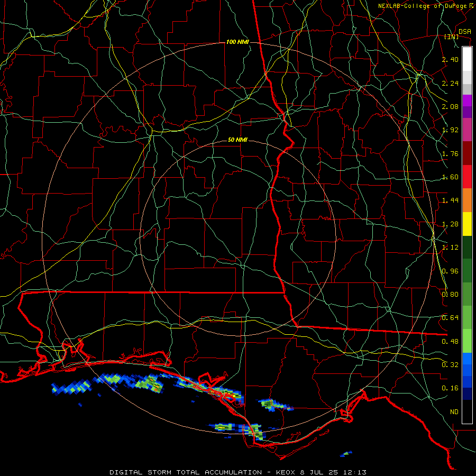The image size is (476, 476).
Task: Click the 1.44 legend value
Action: (450, 200)
